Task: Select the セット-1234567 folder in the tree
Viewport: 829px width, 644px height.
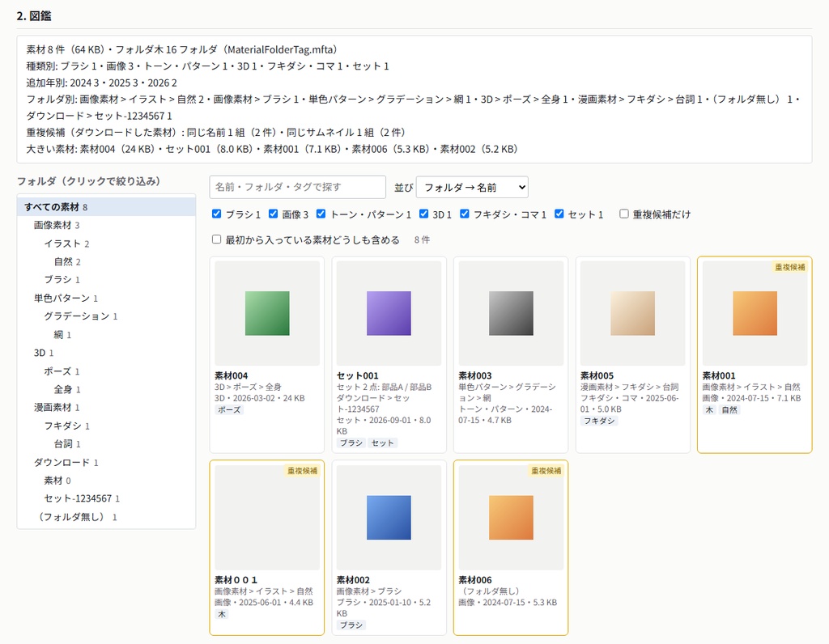Action: click(x=106, y=498)
